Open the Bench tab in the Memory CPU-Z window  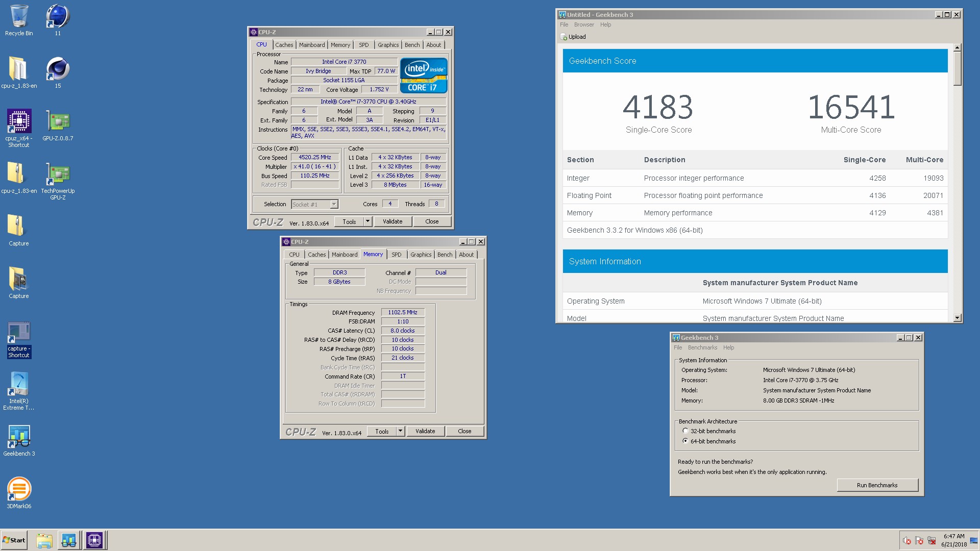pyautogui.click(x=445, y=255)
